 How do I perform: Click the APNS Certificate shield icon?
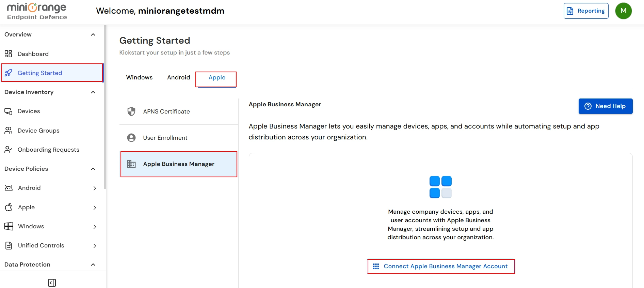[131, 111]
